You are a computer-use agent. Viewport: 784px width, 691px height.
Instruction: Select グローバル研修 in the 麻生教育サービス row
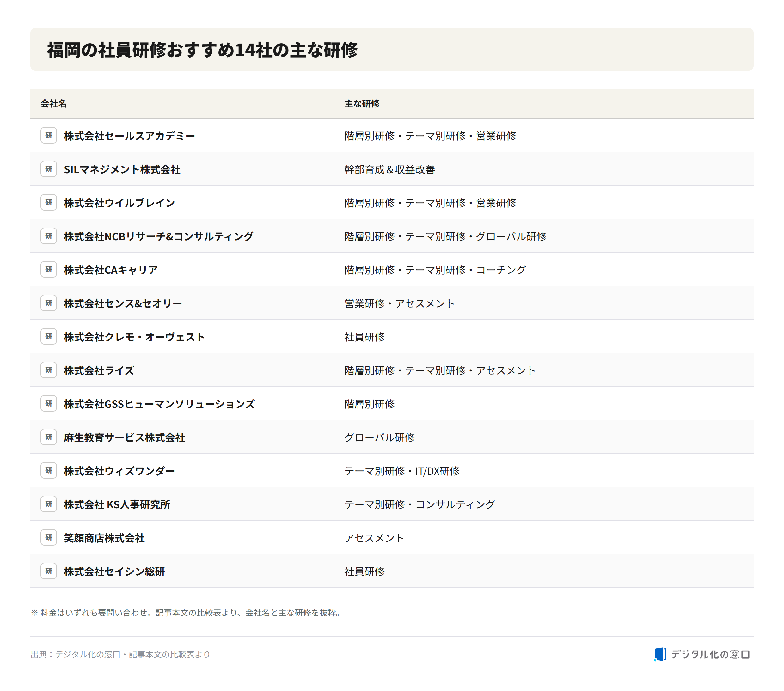pyautogui.click(x=380, y=437)
